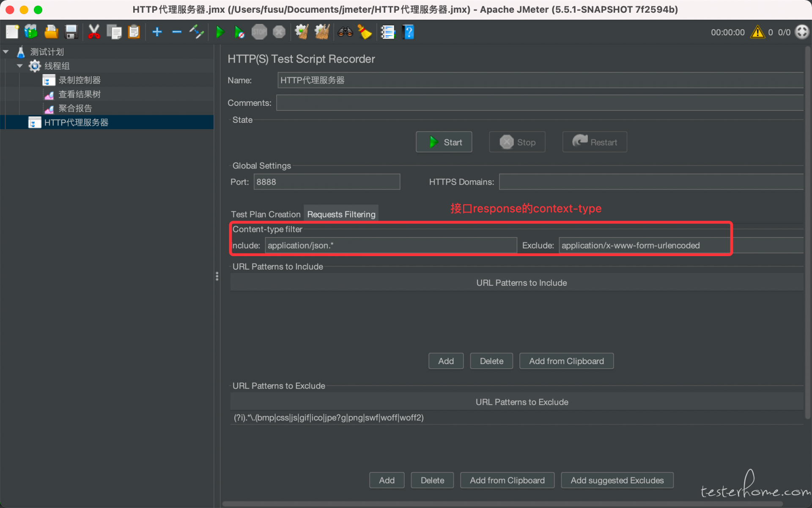The image size is (812, 508).
Task: Add a URL pattern to exclude
Action: [387, 480]
